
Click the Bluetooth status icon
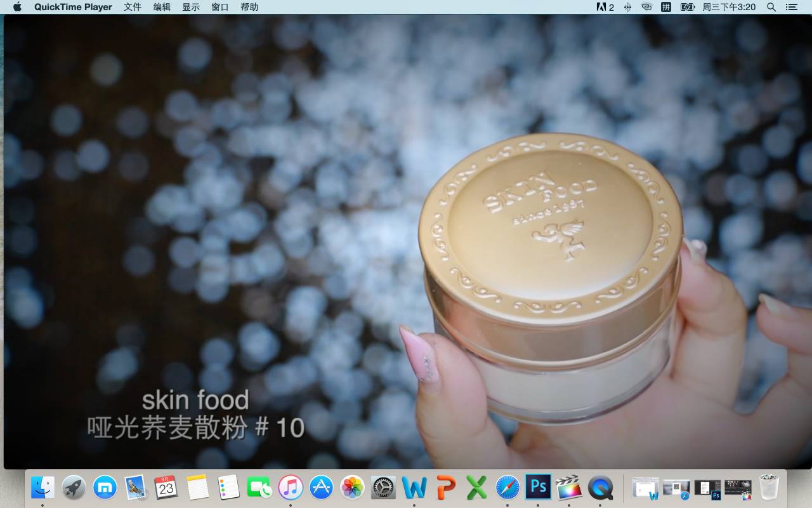coord(627,7)
